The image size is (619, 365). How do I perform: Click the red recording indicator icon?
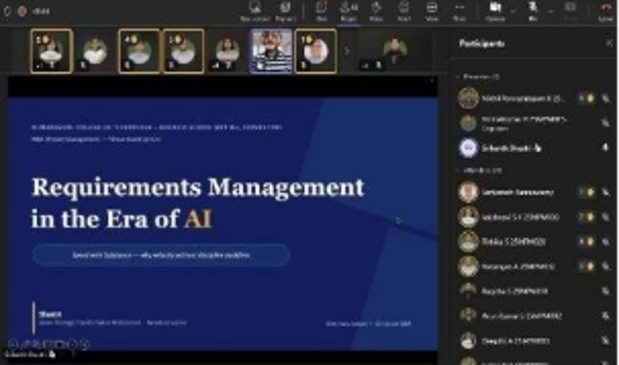(22, 11)
